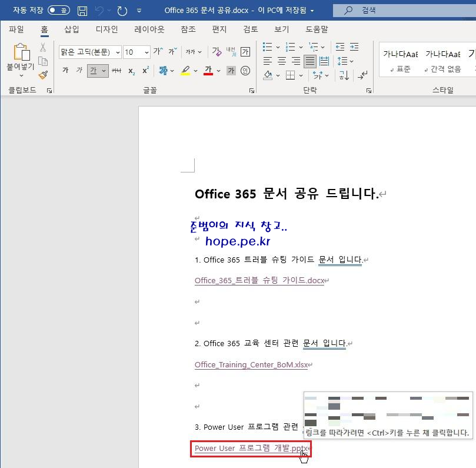The width and height of the screenshot is (476, 468).
Task: Select Align Left paragraph alignment
Action: pyautogui.click(x=268, y=61)
